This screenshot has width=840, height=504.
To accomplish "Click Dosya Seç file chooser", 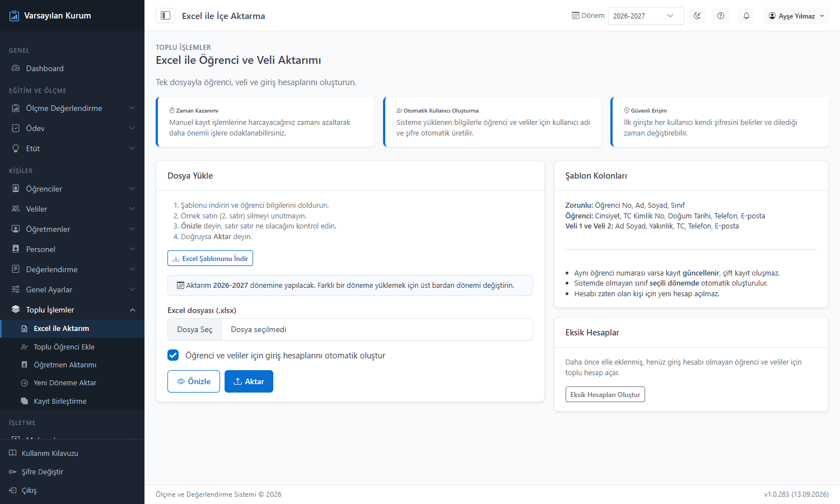I will [195, 329].
